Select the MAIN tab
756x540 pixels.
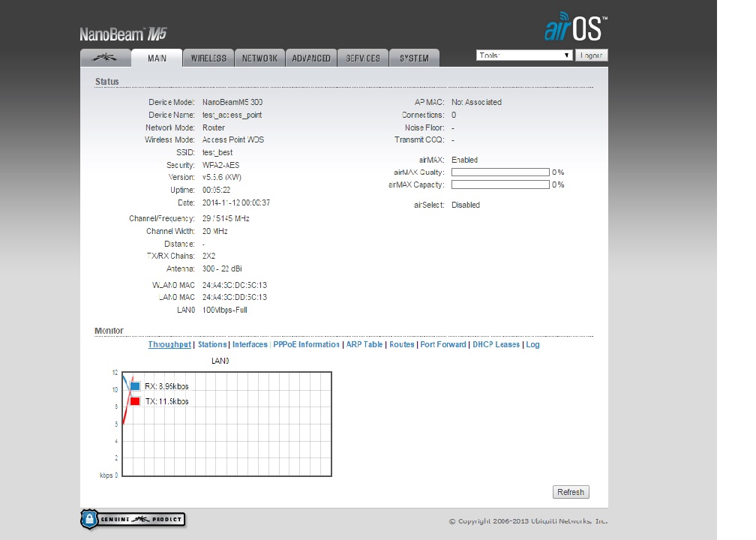pos(157,58)
